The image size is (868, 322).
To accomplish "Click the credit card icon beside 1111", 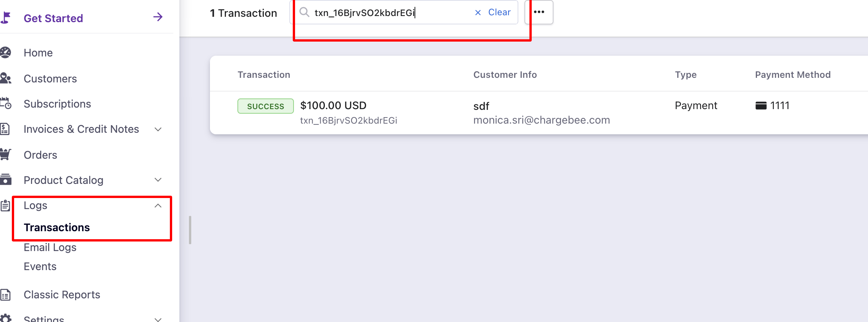I will tap(761, 106).
